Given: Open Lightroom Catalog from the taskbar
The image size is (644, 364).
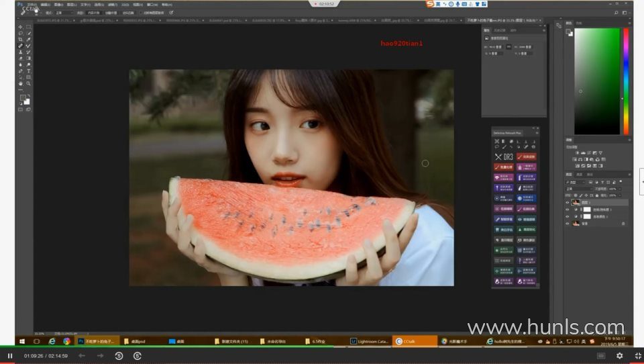Looking at the screenshot, I should [368, 341].
